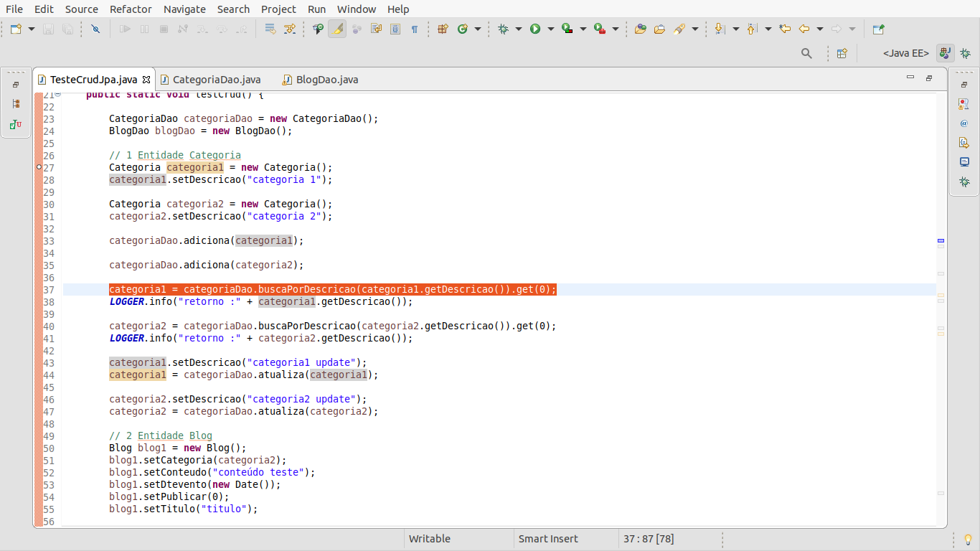Open the Run configurations dropdown arrow
Image resolution: width=980 pixels, height=551 pixels.
pos(550,29)
